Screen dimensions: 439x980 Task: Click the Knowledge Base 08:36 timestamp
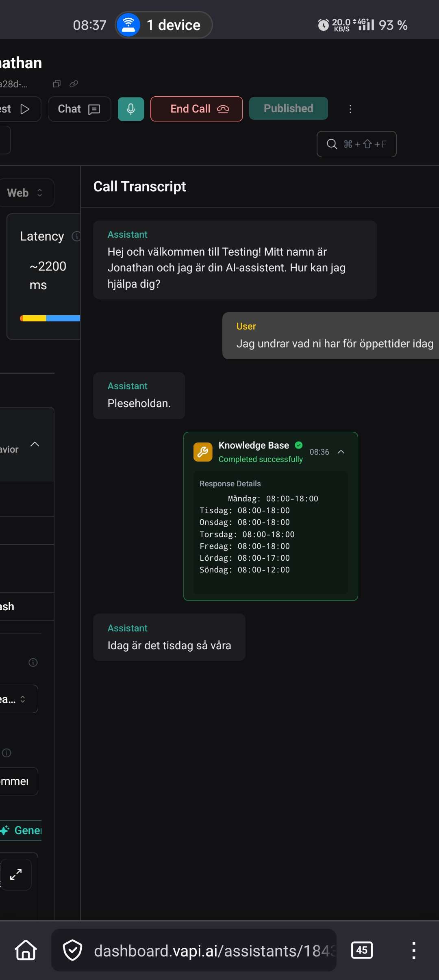click(319, 452)
